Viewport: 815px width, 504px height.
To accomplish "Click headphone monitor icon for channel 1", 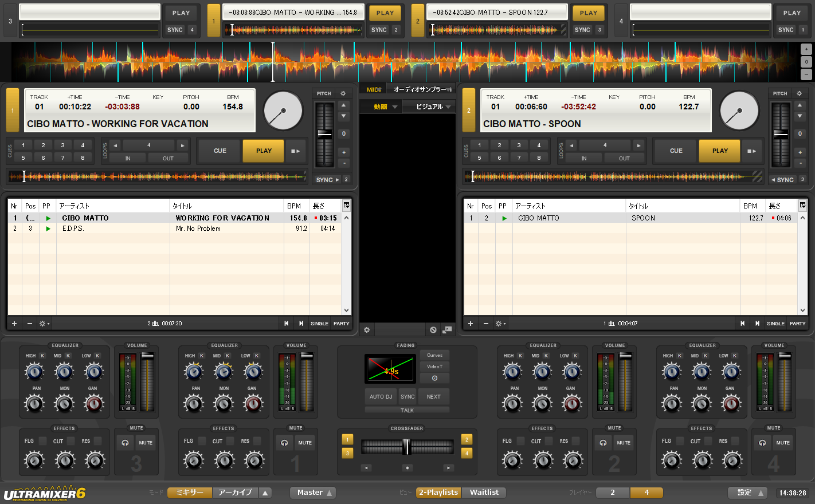I will [x=284, y=443].
